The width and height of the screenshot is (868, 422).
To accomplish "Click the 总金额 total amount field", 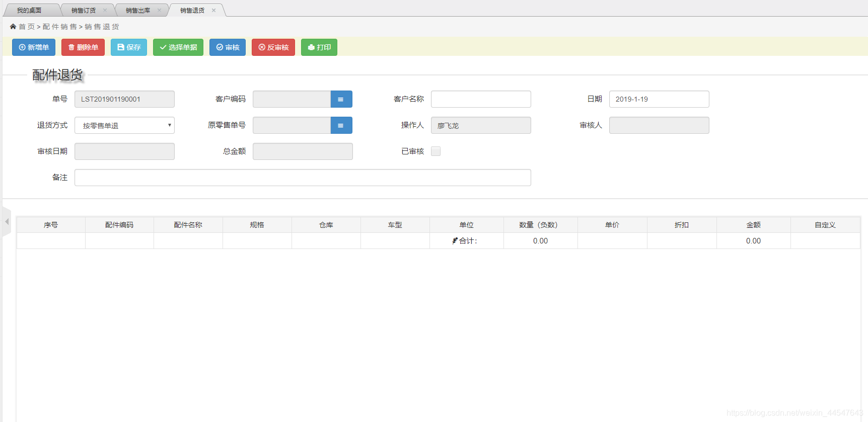I will click(303, 151).
